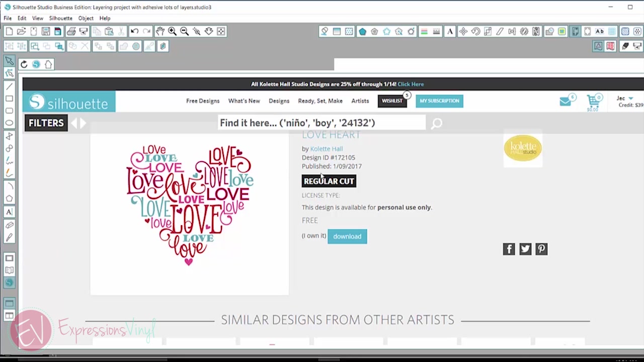Select the Draw an Ellipse tool
The width and height of the screenshot is (644, 362).
[9, 123]
